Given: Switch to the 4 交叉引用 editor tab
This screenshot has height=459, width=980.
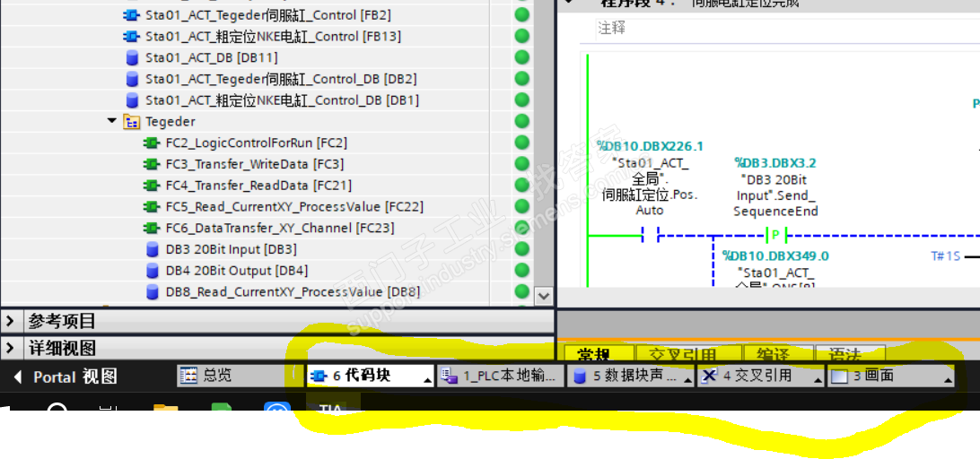Looking at the screenshot, I should coord(760,376).
